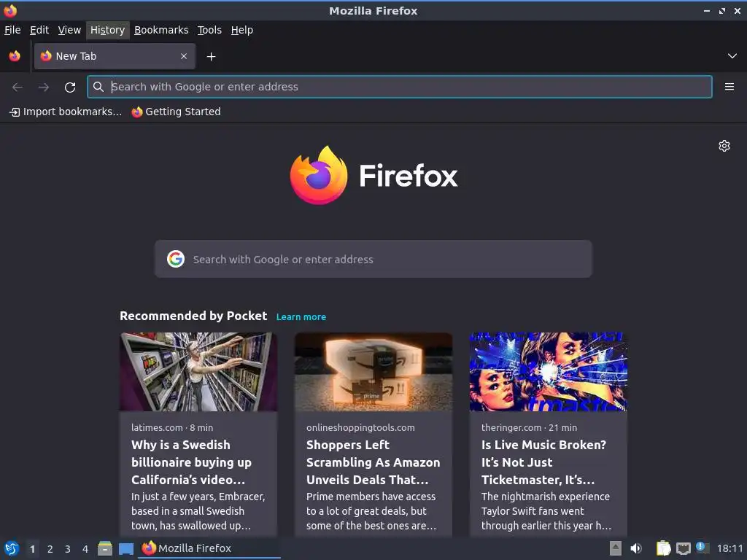Open the Getting Started bookmark

177,112
